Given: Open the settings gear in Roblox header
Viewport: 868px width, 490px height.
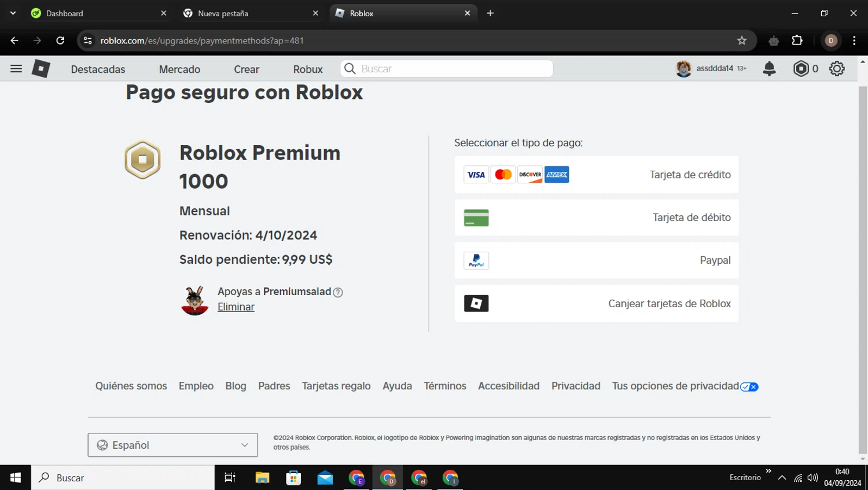Looking at the screenshot, I should coord(837,69).
